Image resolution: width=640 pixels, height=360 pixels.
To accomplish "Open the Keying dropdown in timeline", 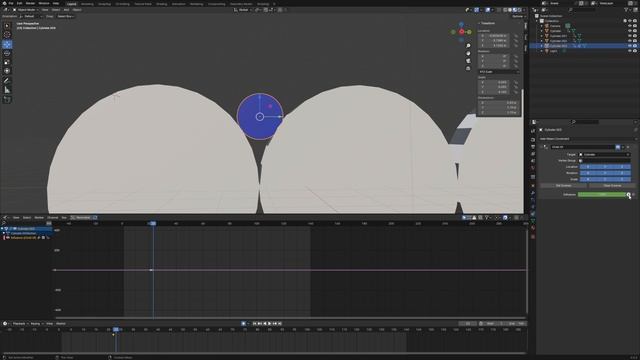I will click(36, 323).
